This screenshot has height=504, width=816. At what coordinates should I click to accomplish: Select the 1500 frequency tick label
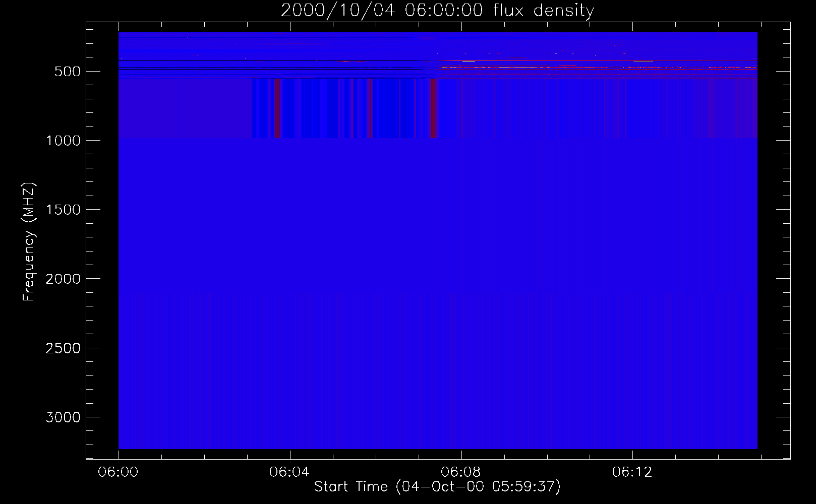click(x=63, y=210)
